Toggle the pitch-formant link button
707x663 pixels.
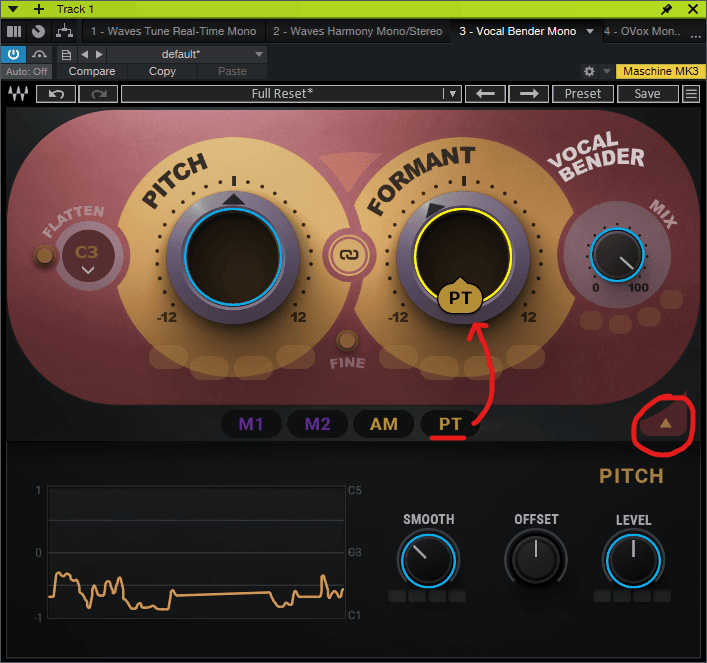click(349, 255)
